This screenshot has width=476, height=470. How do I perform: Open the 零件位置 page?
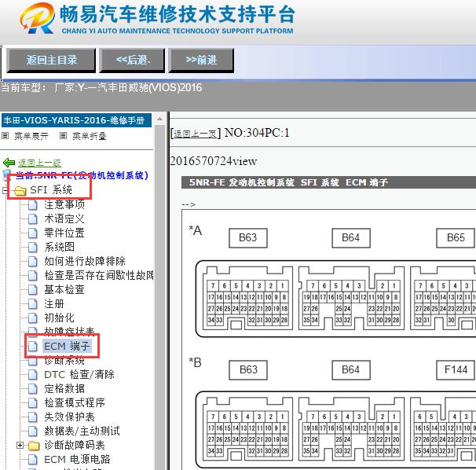click(64, 233)
